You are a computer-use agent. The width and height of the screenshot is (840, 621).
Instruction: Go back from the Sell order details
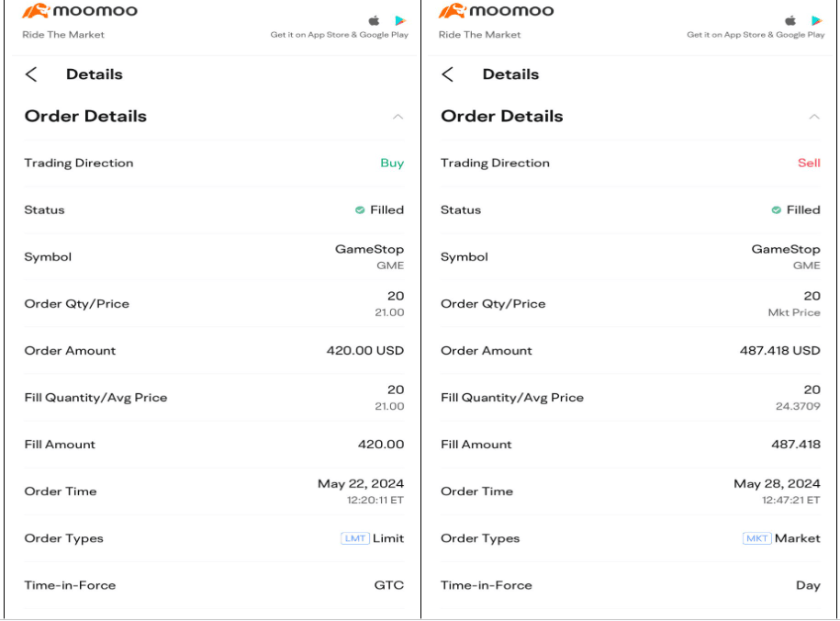click(x=448, y=74)
